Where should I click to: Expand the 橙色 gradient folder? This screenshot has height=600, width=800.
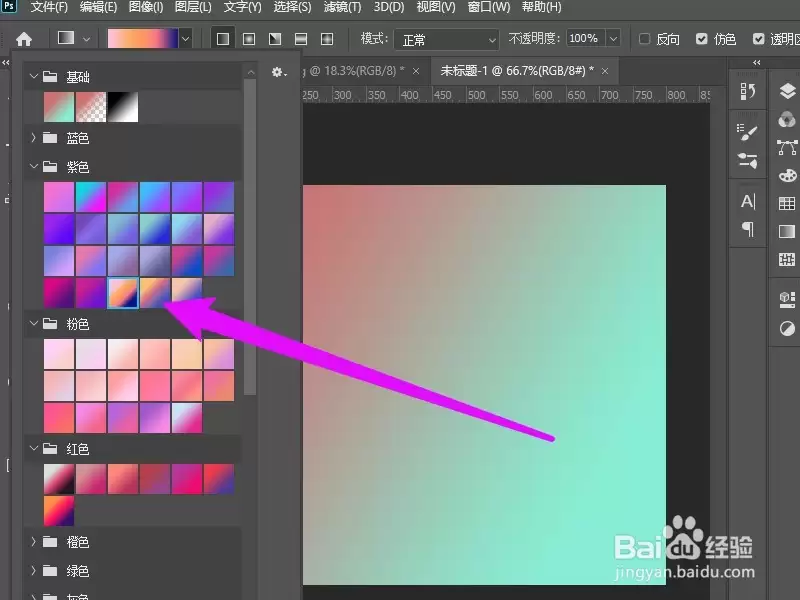coord(34,541)
